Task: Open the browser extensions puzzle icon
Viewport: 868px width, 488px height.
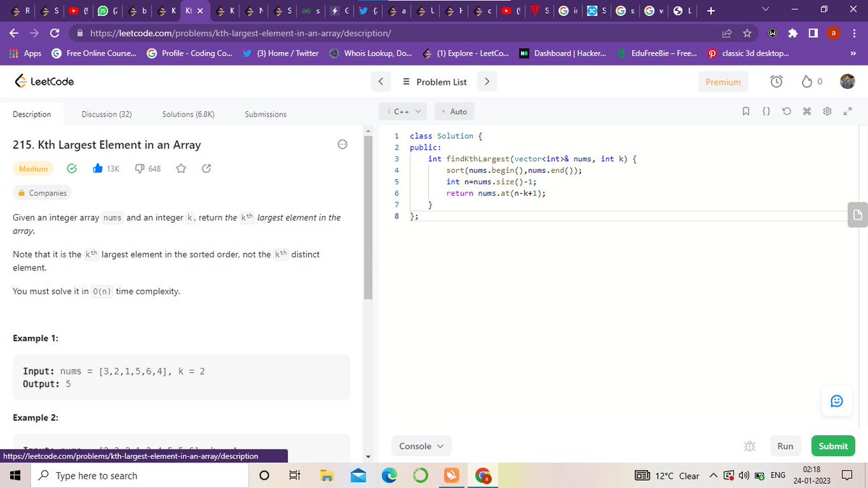Action: [793, 33]
